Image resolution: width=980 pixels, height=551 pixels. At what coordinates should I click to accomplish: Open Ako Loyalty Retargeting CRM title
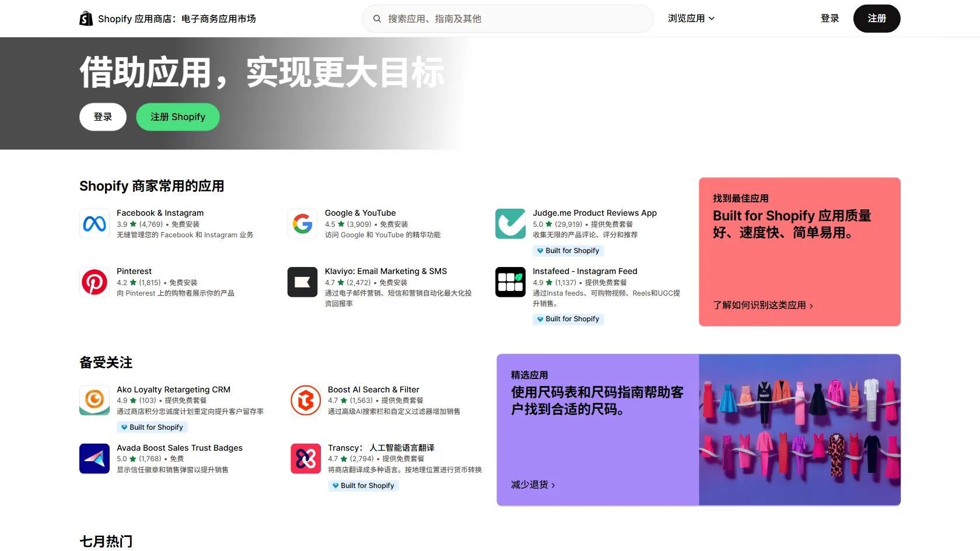pyautogui.click(x=173, y=390)
